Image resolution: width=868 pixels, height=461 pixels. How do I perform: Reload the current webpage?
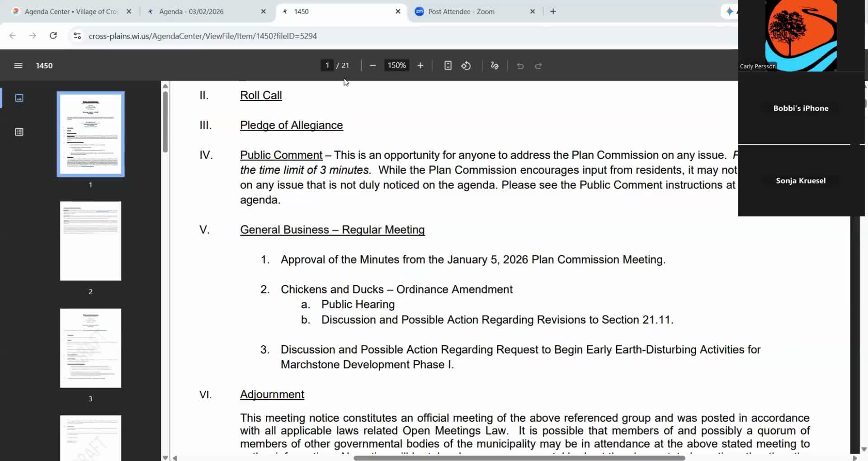coord(53,36)
